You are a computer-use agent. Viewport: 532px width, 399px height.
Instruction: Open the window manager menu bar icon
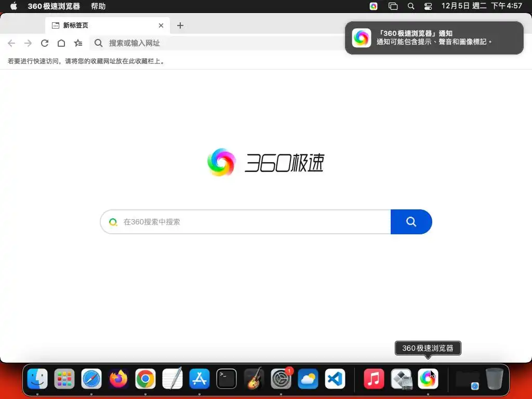393,6
